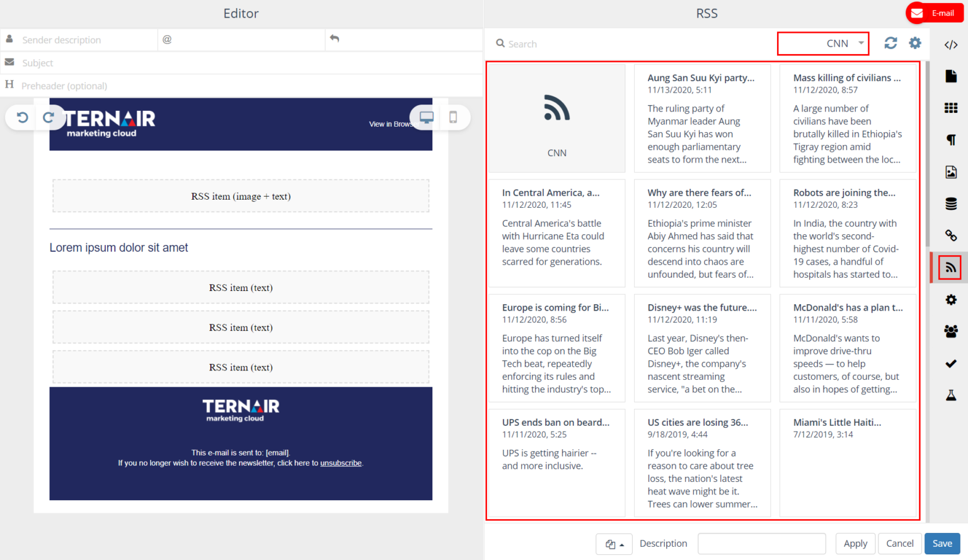Select the McDonald's has a plan article

tap(848, 348)
